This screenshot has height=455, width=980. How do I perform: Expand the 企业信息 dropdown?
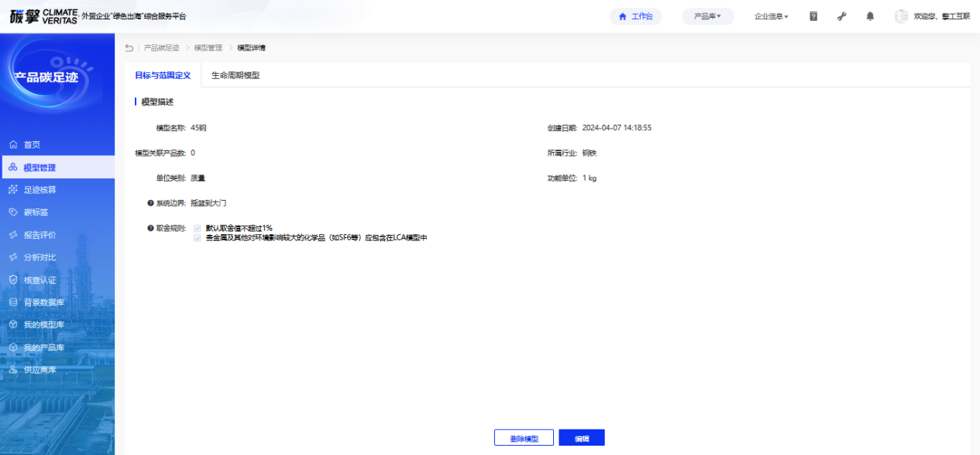[x=771, y=16]
